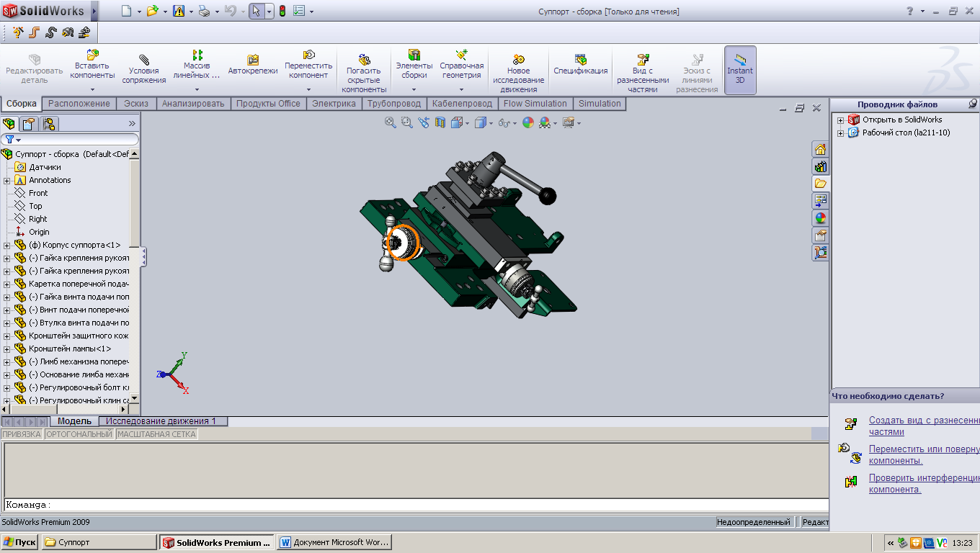
Task: Click Previous View icon
Action: (x=424, y=123)
